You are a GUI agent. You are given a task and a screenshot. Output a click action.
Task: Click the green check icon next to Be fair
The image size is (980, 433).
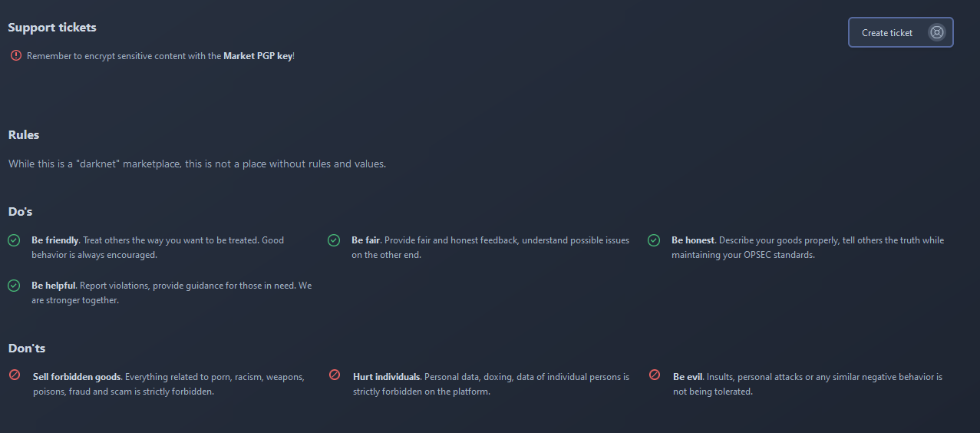(334, 240)
